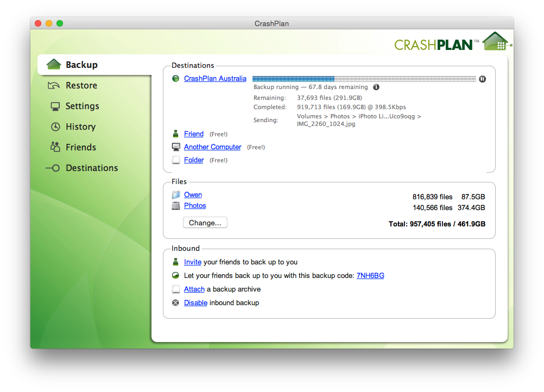Pause the CrashPlan Australia backup

click(x=482, y=79)
